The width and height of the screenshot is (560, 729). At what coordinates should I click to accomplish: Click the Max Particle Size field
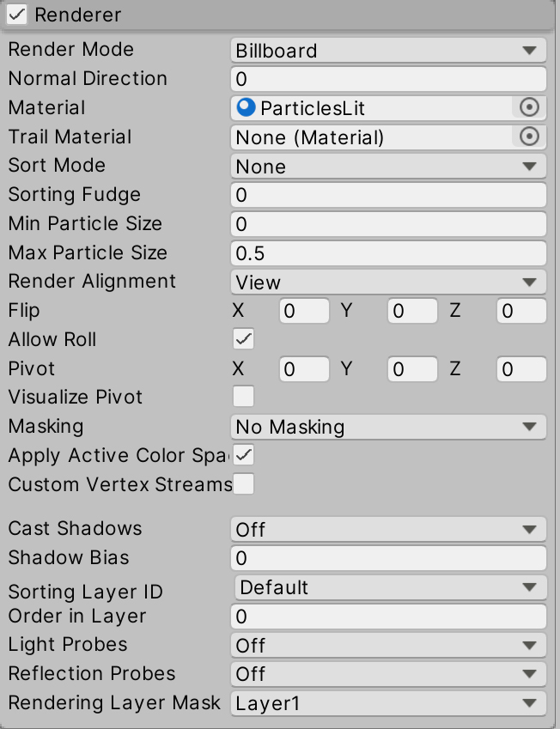388,253
